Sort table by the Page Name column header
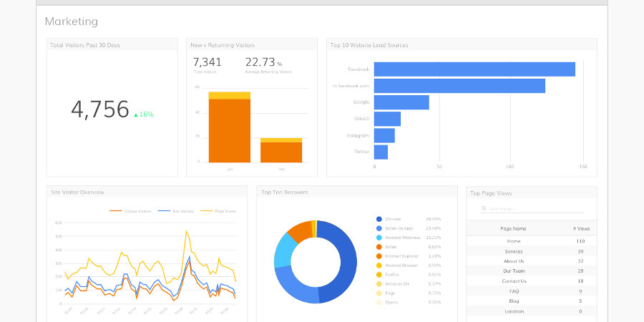 pyautogui.click(x=513, y=229)
